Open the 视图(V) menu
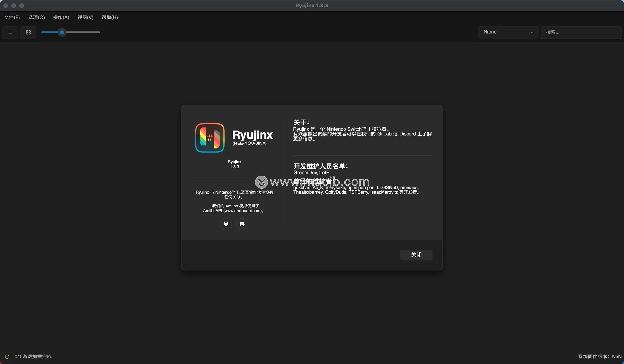624x364 pixels. coord(85,18)
